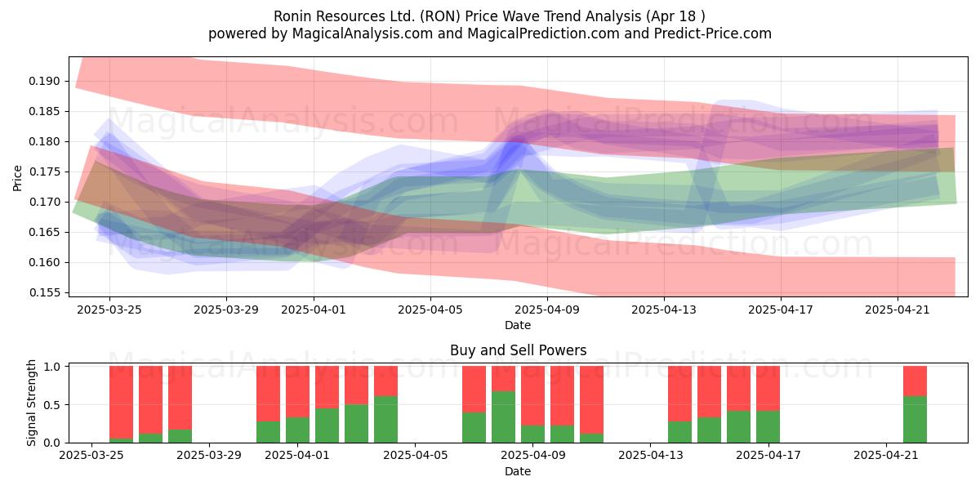The height and width of the screenshot is (490, 980).
Task: Click the 0.160 price tick label
Action: pyautogui.click(x=46, y=262)
